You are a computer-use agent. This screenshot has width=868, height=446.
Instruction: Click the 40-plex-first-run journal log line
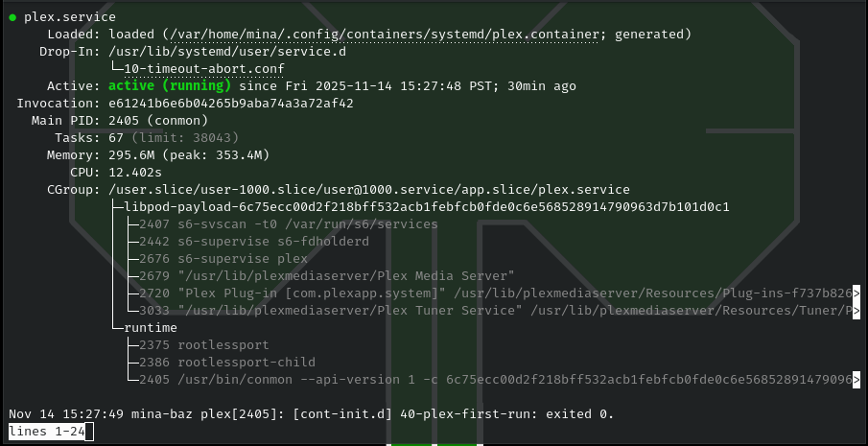pyautogui.click(x=312, y=414)
